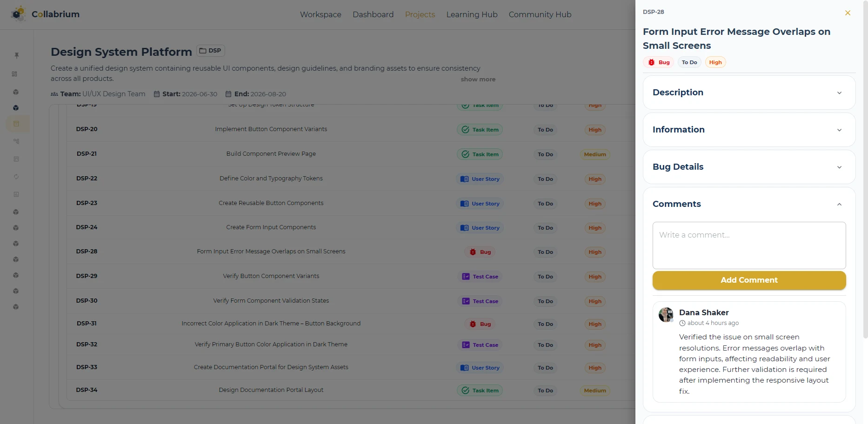Open Dana Shaker's avatar
The image size is (868, 424).
(x=666, y=315)
